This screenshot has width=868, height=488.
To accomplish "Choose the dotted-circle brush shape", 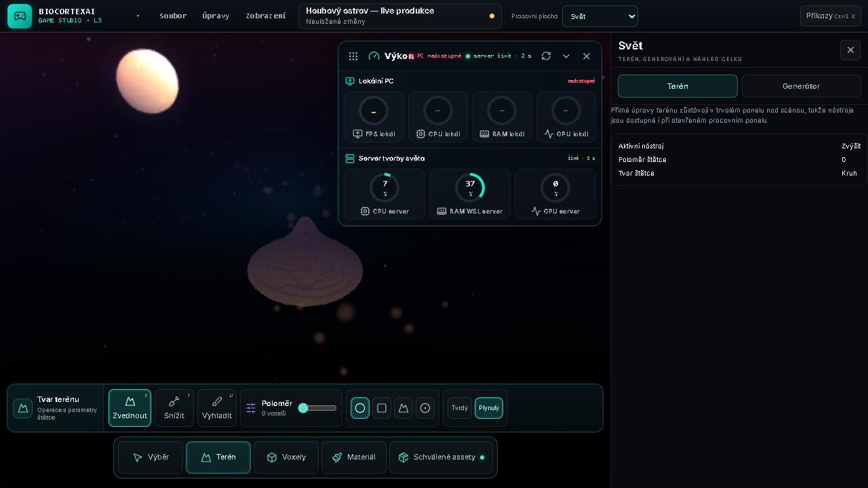I will [x=425, y=408].
